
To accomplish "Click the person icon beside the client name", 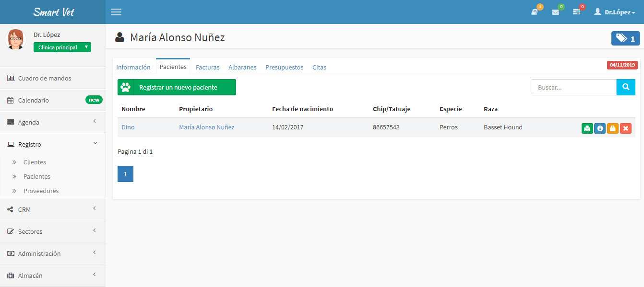I will click(x=120, y=37).
